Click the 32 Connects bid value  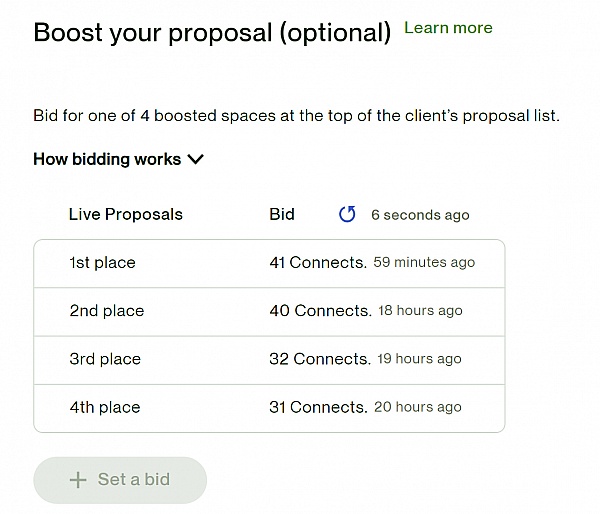(x=318, y=359)
